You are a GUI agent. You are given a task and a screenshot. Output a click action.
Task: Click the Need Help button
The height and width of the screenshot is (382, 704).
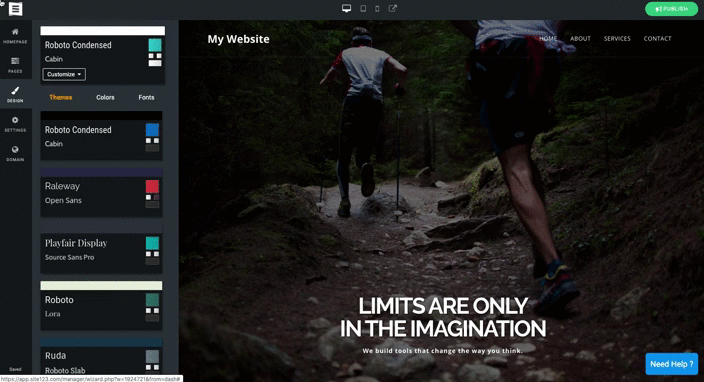tap(672, 364)
